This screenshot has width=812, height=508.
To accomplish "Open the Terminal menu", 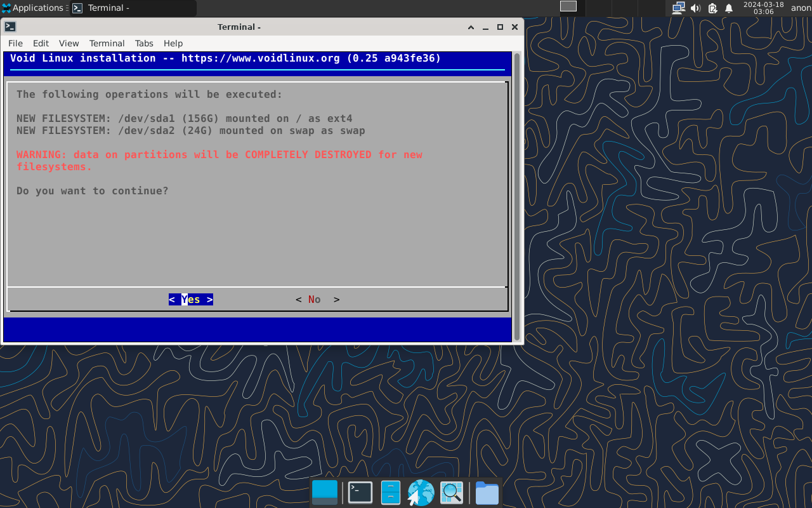I will pos(107,43).
